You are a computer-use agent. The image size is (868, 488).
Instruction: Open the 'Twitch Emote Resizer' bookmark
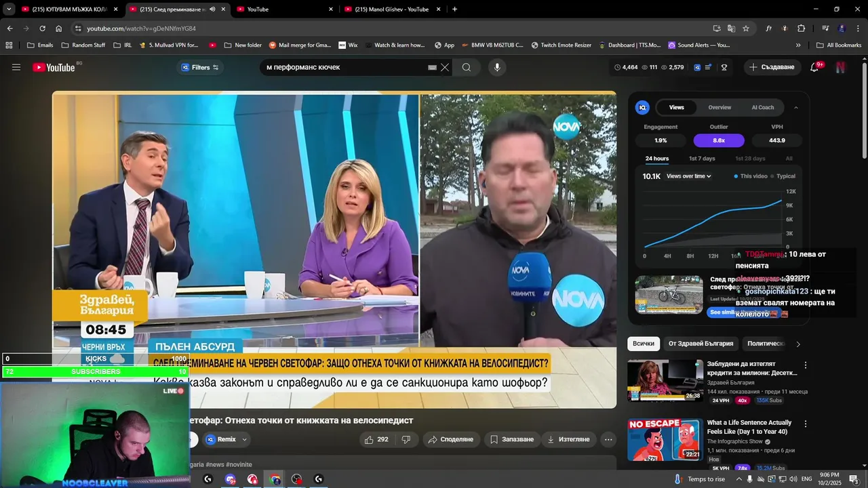click(x=561, y=45)
